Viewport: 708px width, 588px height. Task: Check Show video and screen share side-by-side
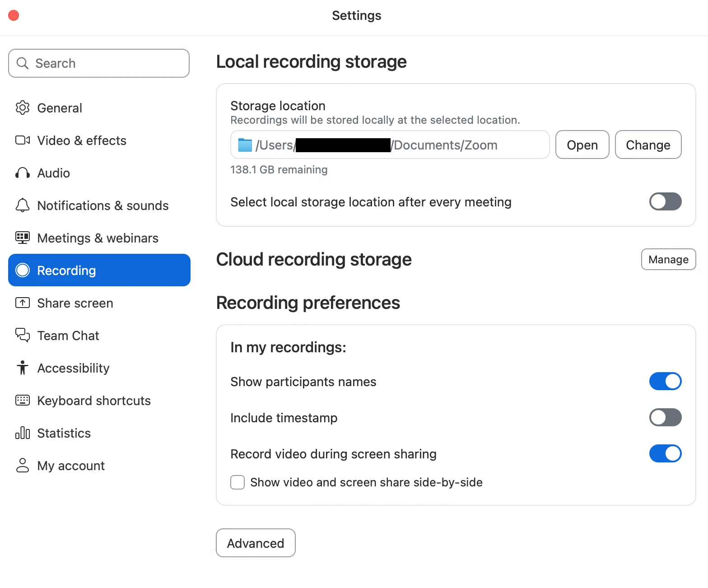[238, 482]
